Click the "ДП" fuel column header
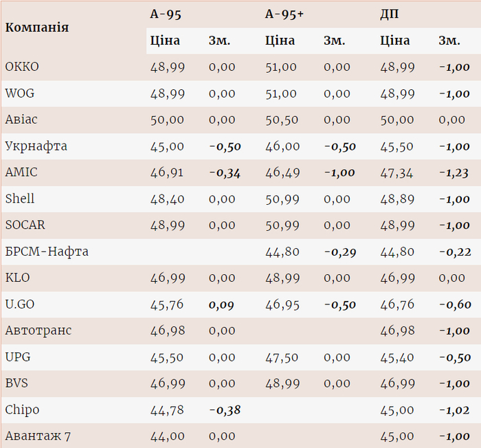This screenshot has width=481, height=448. 389,14
